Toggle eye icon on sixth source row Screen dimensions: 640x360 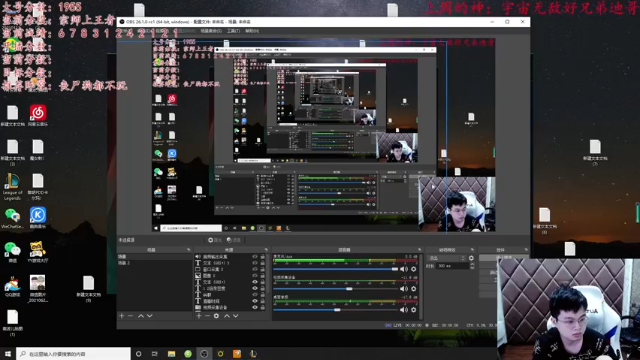point(255,288)
